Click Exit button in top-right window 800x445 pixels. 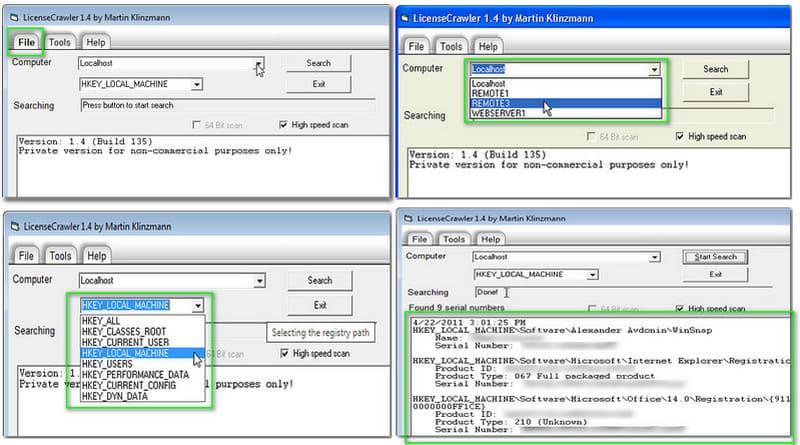tap(715, 92)
